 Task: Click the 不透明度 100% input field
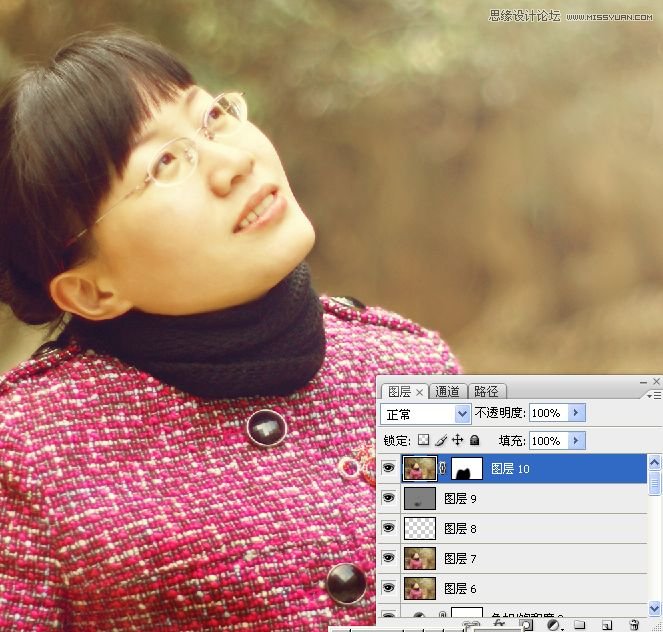point(548,413)
